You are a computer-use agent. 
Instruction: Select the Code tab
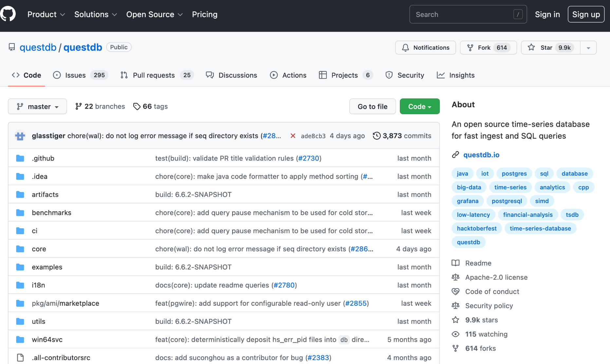pyautogui.click(x=26, y=75)
